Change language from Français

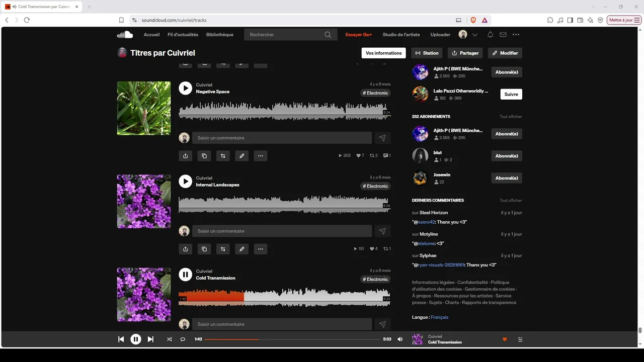(439, 317)
